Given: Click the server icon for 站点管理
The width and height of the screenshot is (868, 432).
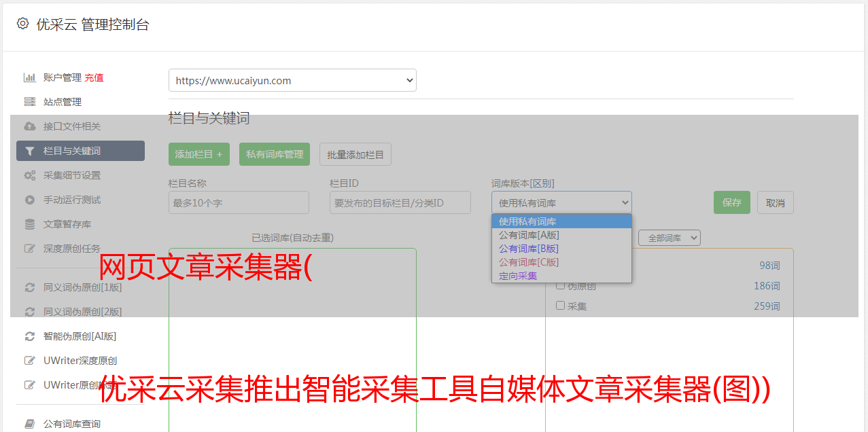Looking at the screenshot, I should (29, 102).
